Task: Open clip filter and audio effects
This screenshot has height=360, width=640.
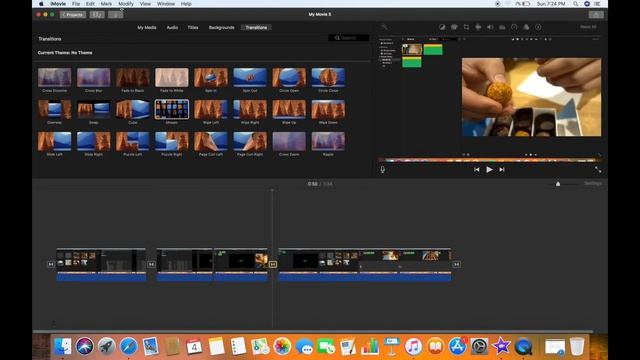Action: coord(526,27)
